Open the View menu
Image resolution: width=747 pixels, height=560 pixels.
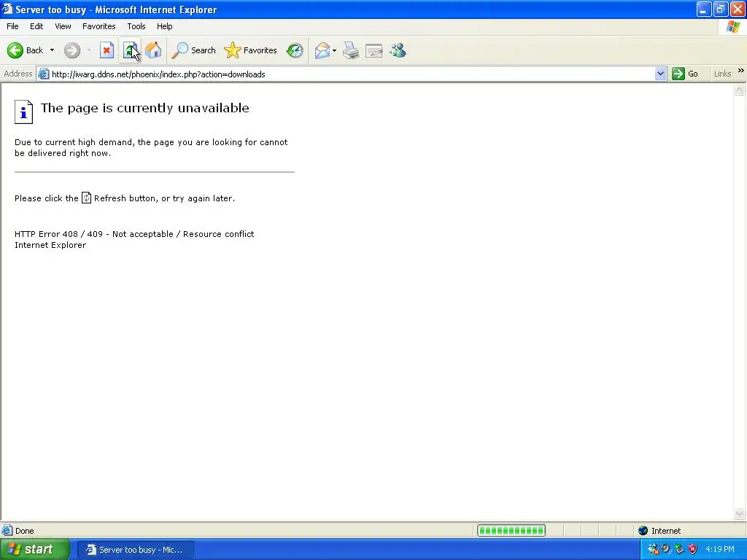point(63,26)
